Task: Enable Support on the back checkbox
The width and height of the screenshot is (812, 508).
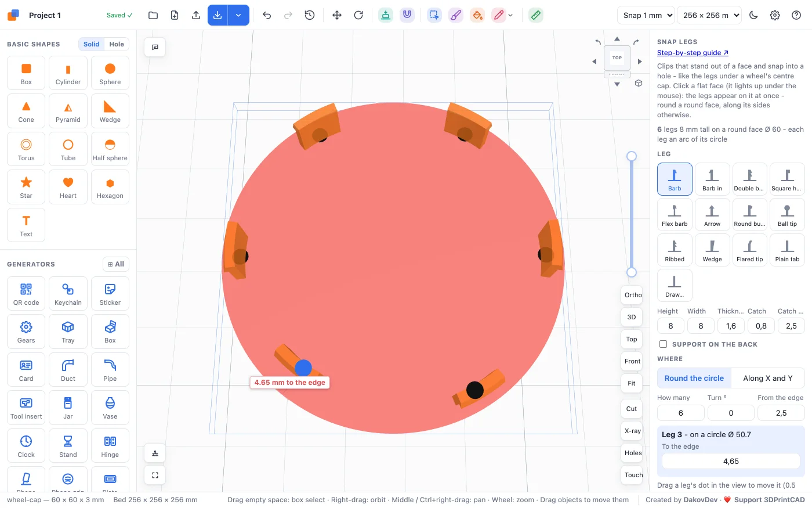Action: [663, 344]
